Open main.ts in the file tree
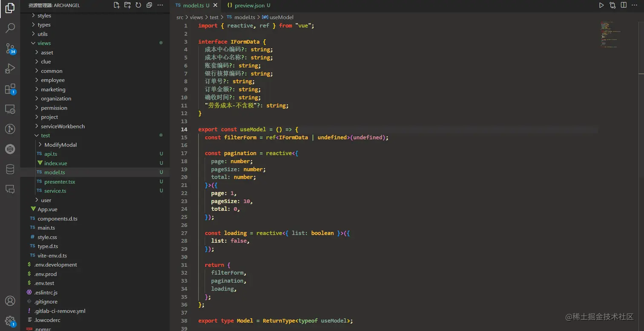Screen dimensions: 644x331 [95, 228]
